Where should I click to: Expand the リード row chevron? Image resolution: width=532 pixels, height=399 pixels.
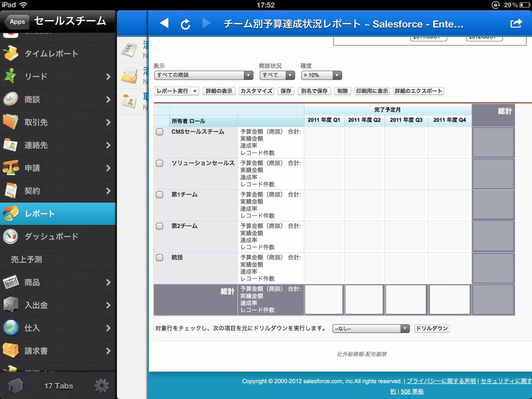coord(108,76)
